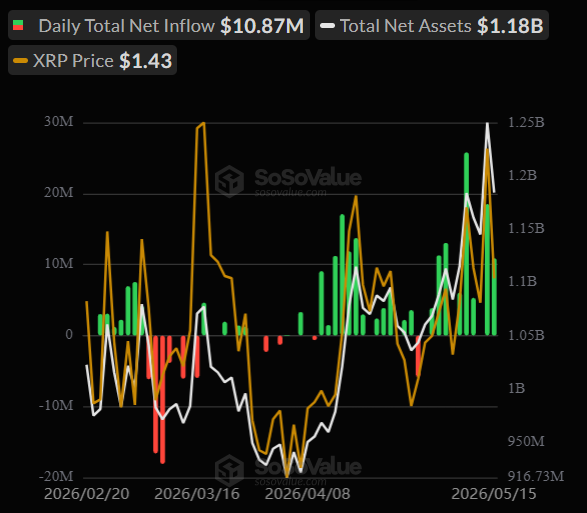Click the 30M left axis label
The image size is (587, 513).
[59, 122]
